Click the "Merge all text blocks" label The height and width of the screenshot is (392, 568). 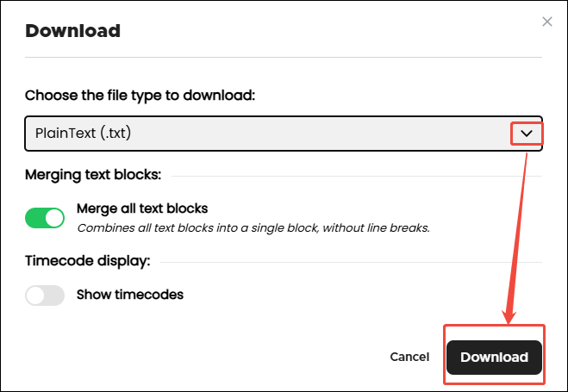(x=142, y=208)
